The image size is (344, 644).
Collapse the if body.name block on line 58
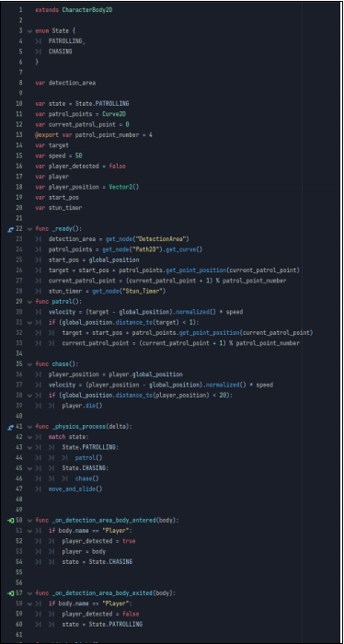click(29, 604)
